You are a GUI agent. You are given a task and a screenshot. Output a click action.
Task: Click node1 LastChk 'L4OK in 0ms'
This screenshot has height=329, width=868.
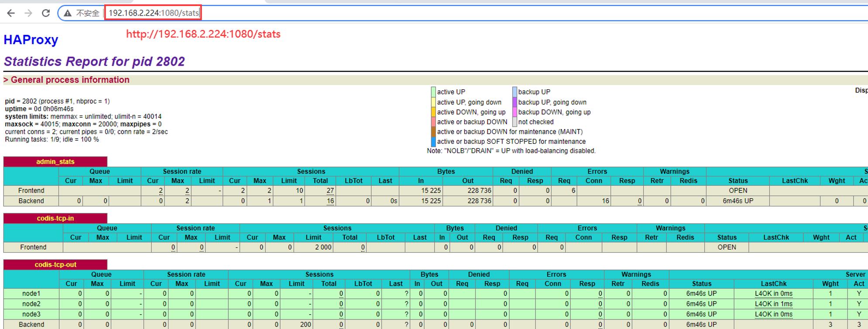tap(773, 294)
